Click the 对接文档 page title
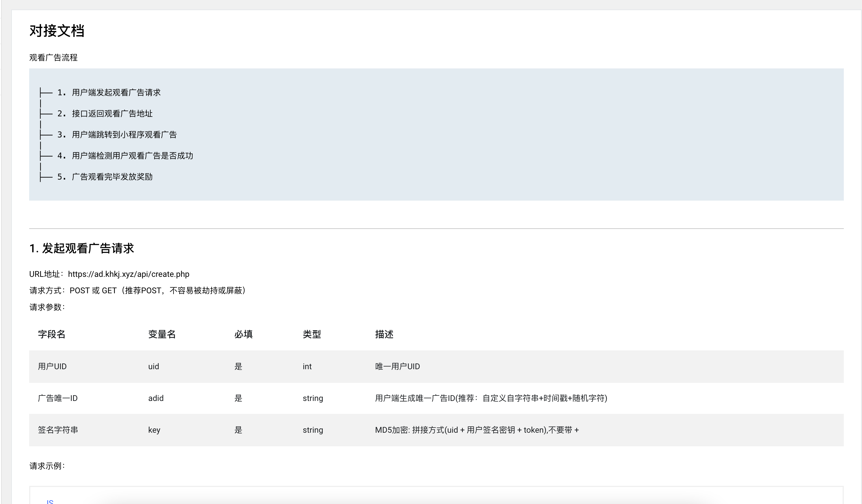 tap(57, 31)
